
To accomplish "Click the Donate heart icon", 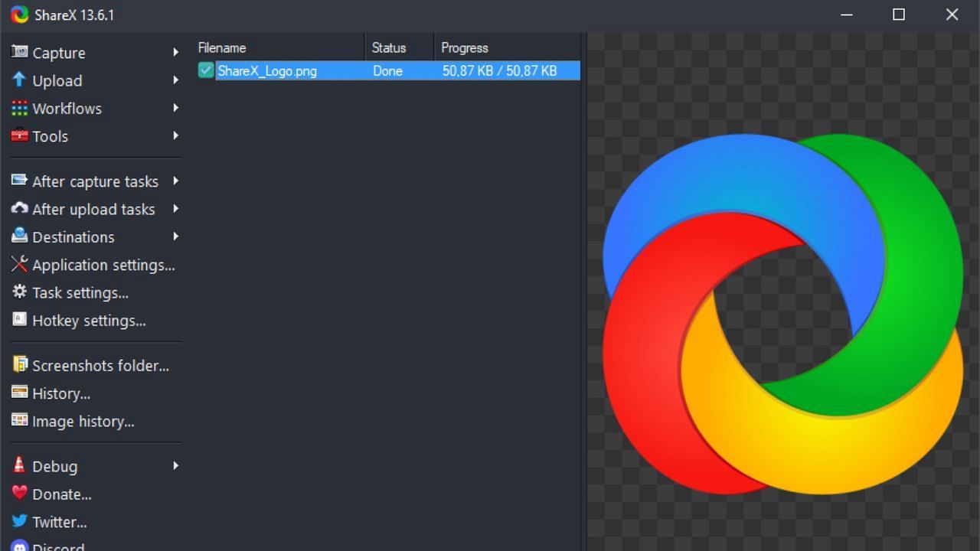I will point(19,494).
